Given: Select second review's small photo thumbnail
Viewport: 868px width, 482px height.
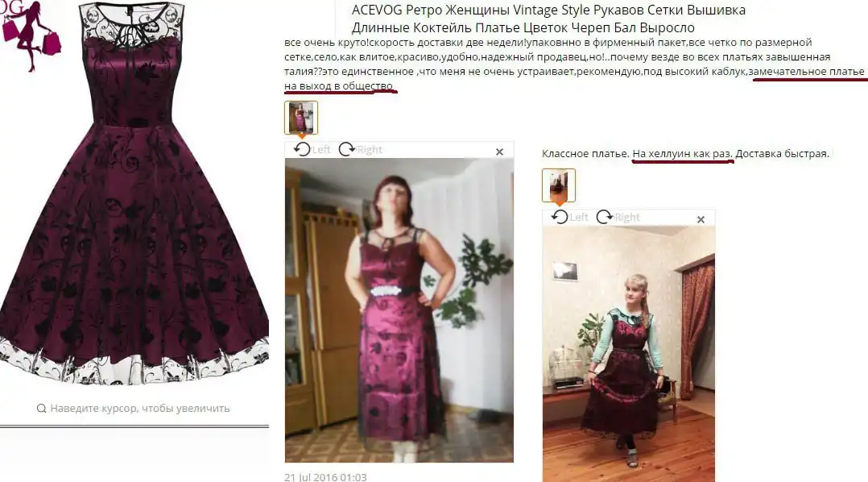Looking at the screenshot, I should (559, 185).
